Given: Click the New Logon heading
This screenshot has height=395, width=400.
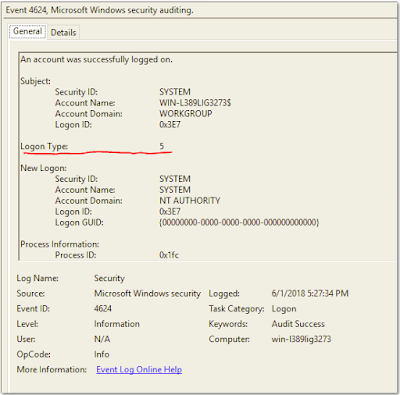Looking at the screenshot, I should 43,168.
